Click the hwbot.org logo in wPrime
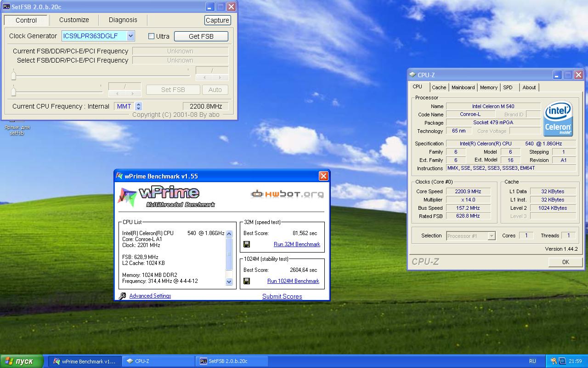Viewport: 588px width, 368px height. [287, 194]
